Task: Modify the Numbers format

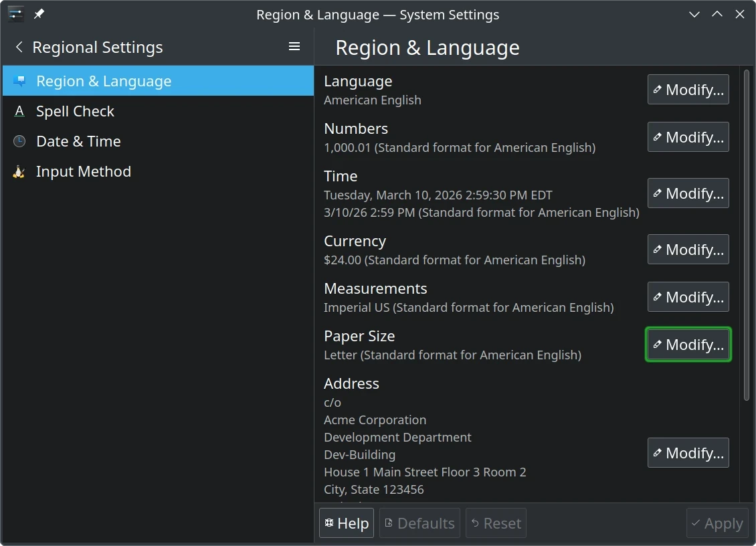Action: tap(688, 137)
